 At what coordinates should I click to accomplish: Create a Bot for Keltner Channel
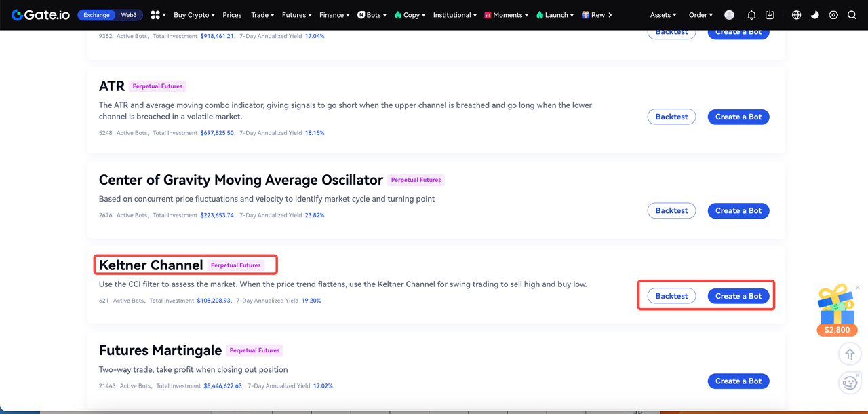pyautogui.click(x=738, y=296)
